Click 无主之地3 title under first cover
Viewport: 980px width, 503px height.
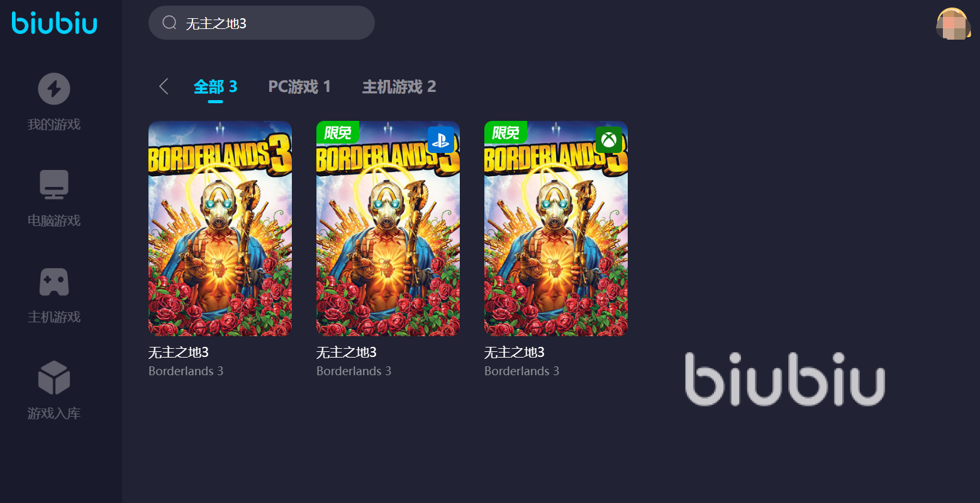tap(179, 353)
